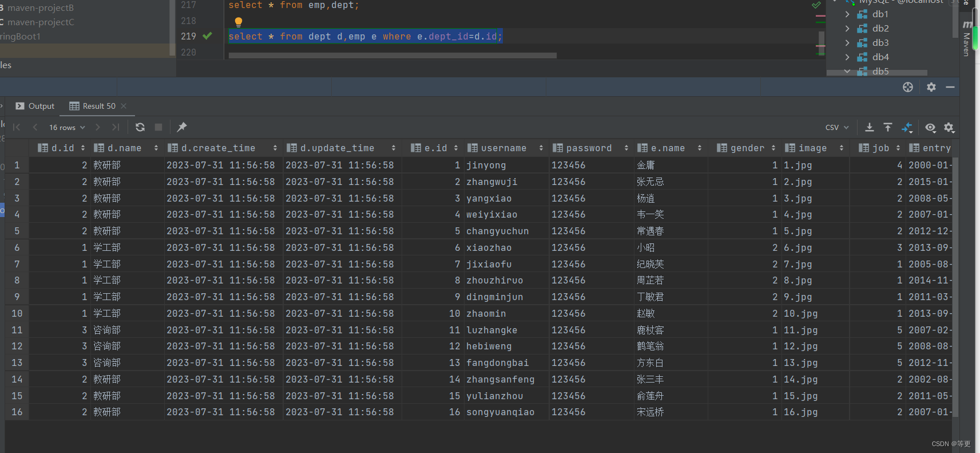The height and width of the screenshot is (453, 980).
Task: Switch to the Output tab
Action: coord(35,106)
